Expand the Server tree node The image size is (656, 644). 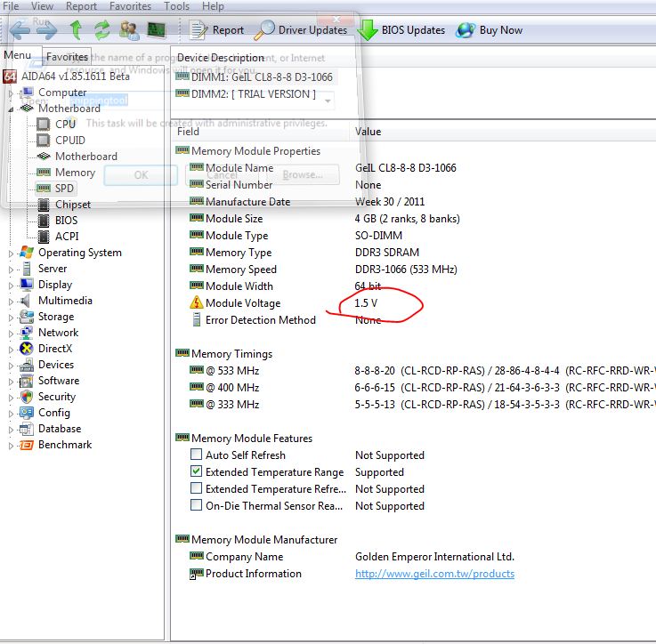point(12,270)
